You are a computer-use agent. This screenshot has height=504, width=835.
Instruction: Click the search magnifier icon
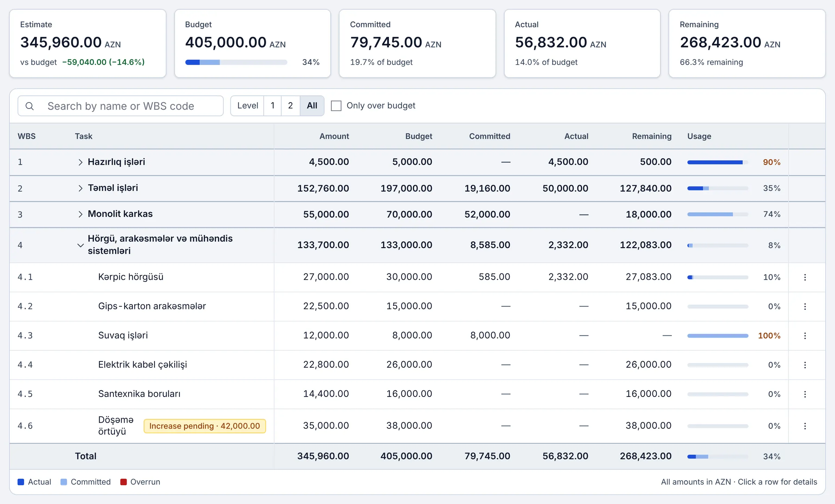pos(30,106)
